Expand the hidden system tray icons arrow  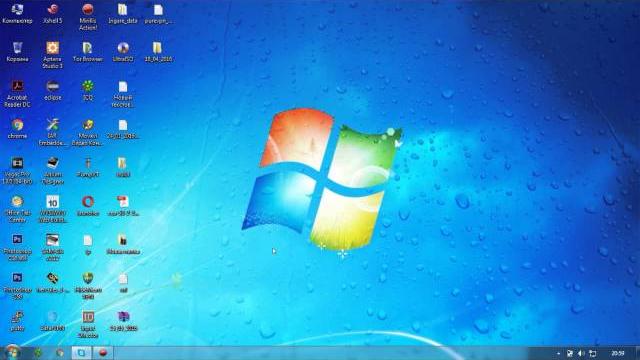[x=558, y=353]
